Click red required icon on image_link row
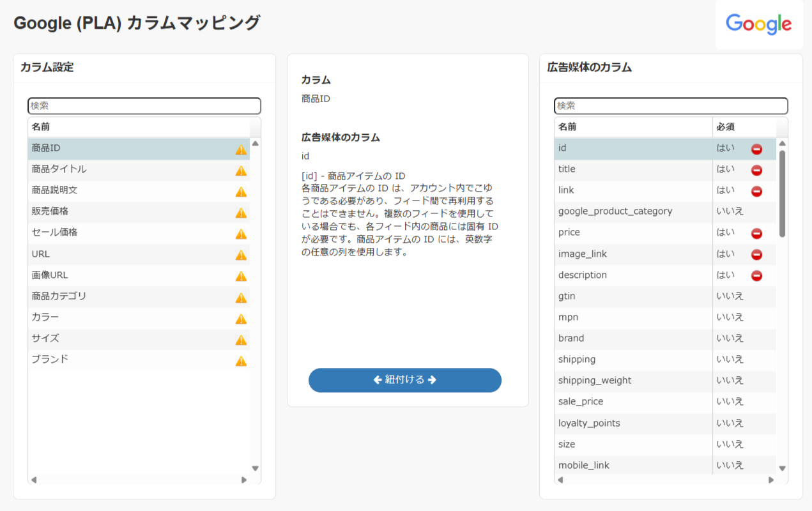The height and width of the screenshot is (511, 812). tap(756, 254)
